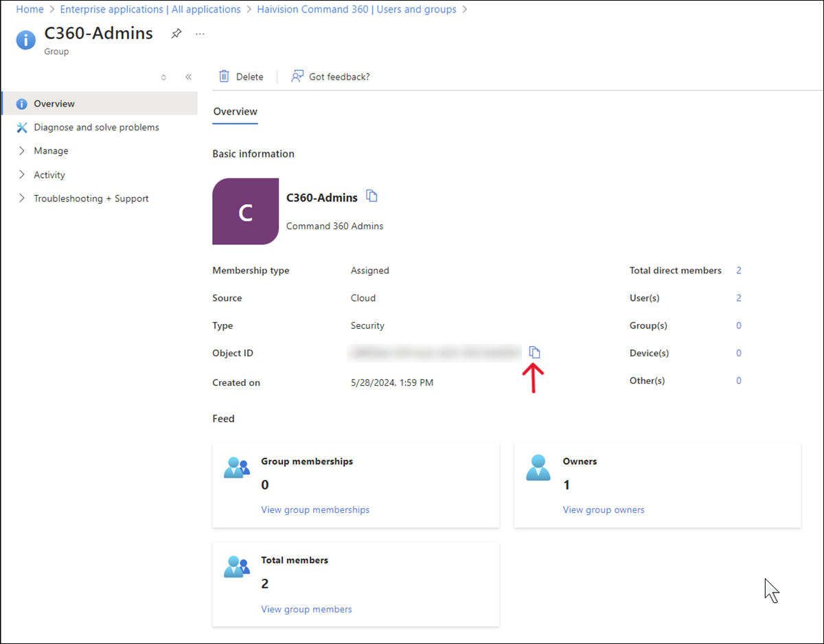Click View group owners link

(x=604, y=509)
